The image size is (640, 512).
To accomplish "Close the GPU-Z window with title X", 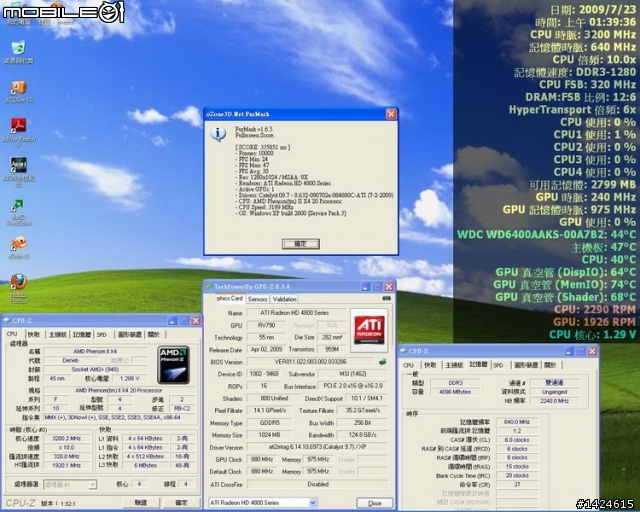I will (x=389, y=287).
